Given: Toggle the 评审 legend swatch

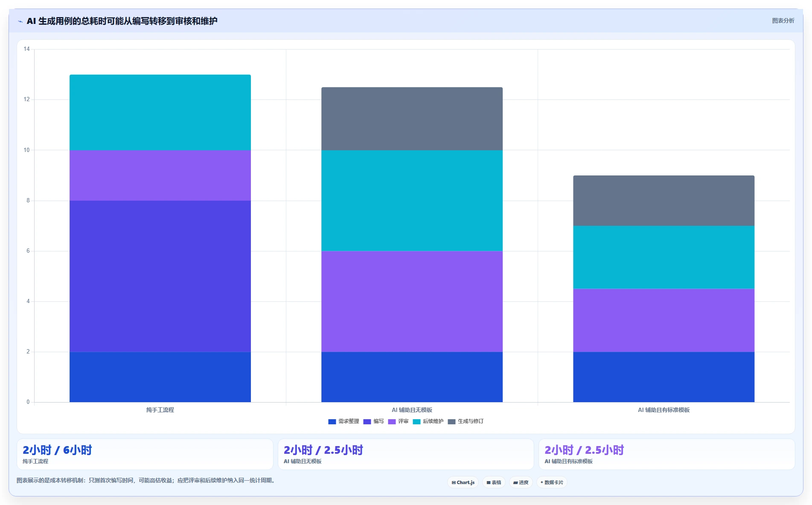Looking at the screenshot, I should pyautogui.click(x=392, y=421).
